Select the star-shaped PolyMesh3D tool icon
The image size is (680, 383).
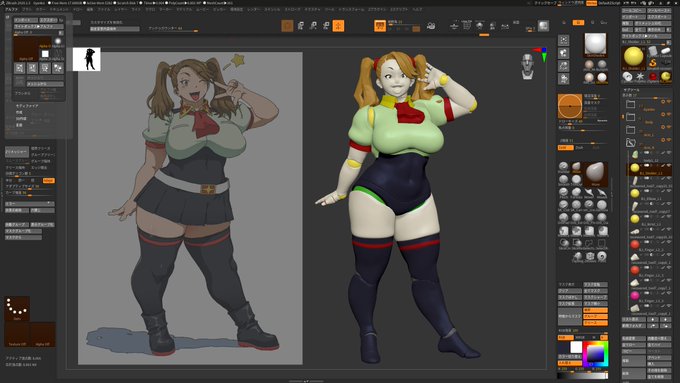coord(640,77)
